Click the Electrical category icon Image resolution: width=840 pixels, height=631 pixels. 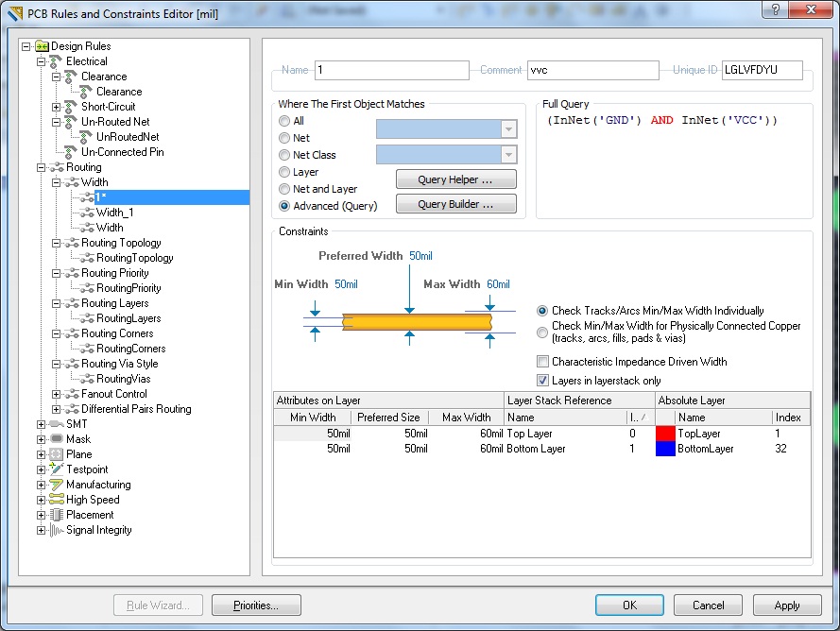coord(57,61)
